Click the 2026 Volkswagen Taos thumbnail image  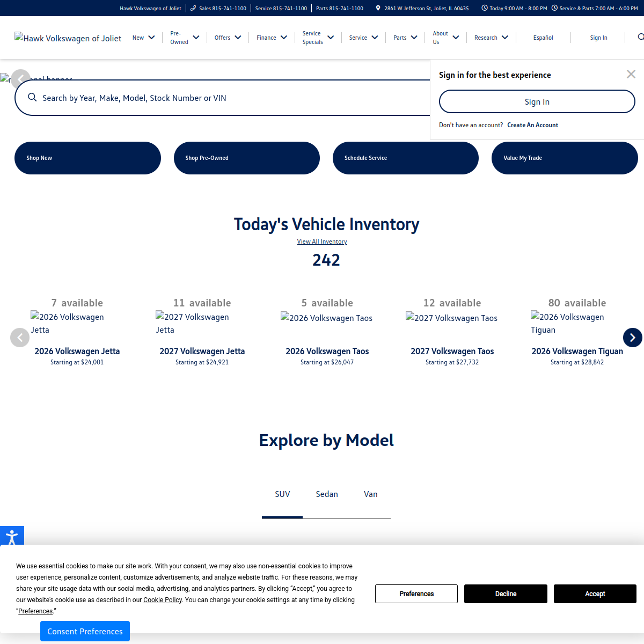tap(327, 318)
